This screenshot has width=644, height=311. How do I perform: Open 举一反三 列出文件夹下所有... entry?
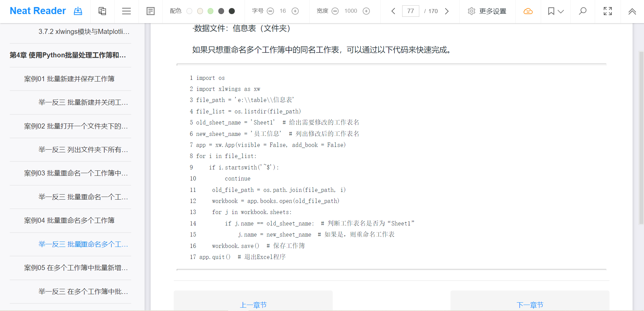click(83, 150)
